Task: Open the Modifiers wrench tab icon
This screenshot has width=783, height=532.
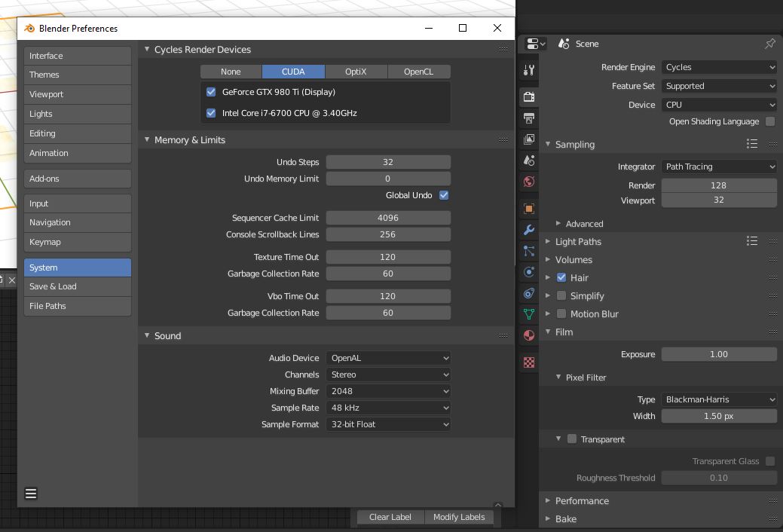Action: click(x=529, y=229)
